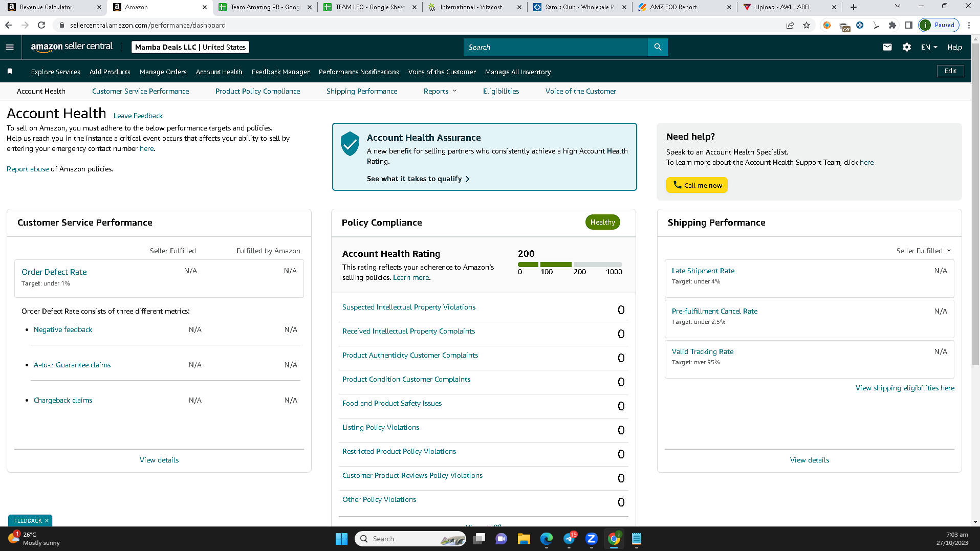980x551 pixels.
Task: Switch to Product Policy Compliance tab
Action: pyautogui.click(x=257, y=91)
